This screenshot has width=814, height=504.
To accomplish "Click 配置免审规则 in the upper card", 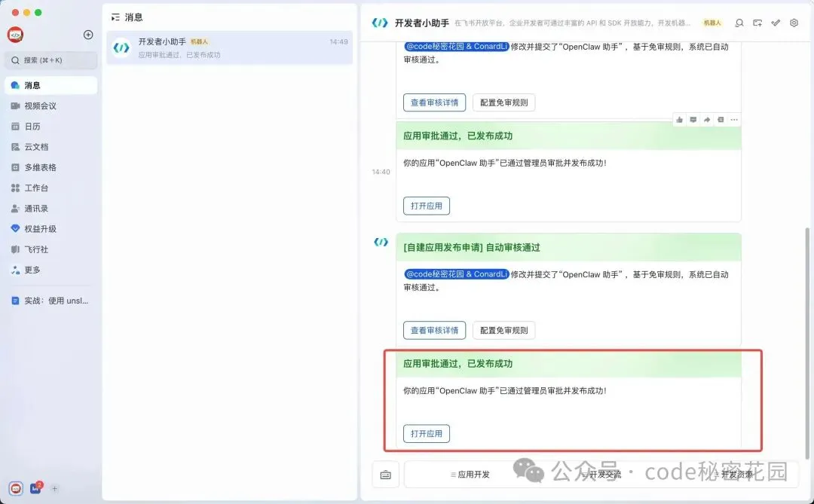I will (x=503, y=102).
